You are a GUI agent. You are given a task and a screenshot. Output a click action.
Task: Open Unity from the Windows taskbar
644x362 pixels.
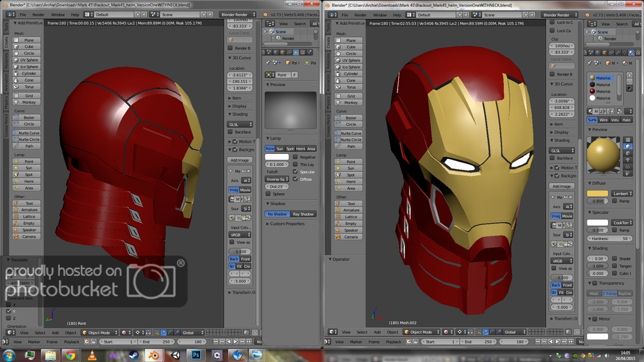tap(175, 355)
